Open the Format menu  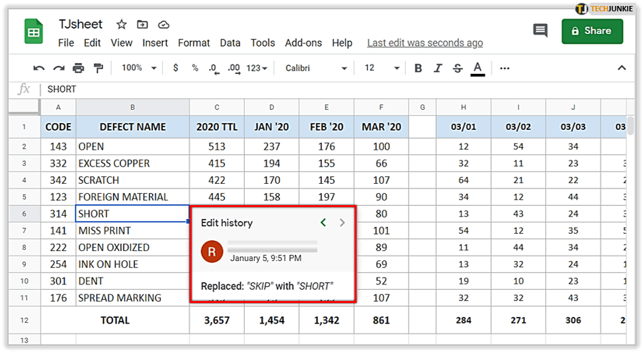(x=194, y=43)
